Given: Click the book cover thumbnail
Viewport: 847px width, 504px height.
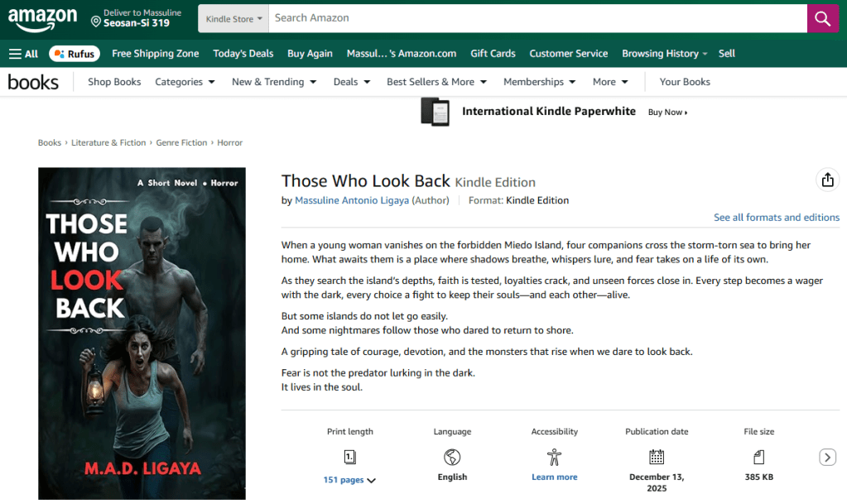Looking at the screenshot, I should (x=142, y=334).
